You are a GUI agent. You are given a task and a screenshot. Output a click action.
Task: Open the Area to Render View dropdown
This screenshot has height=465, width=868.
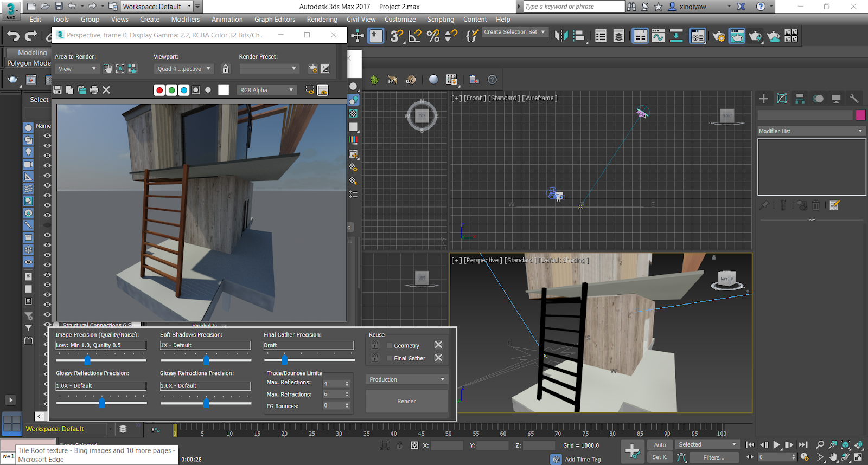tap(76, 69)
